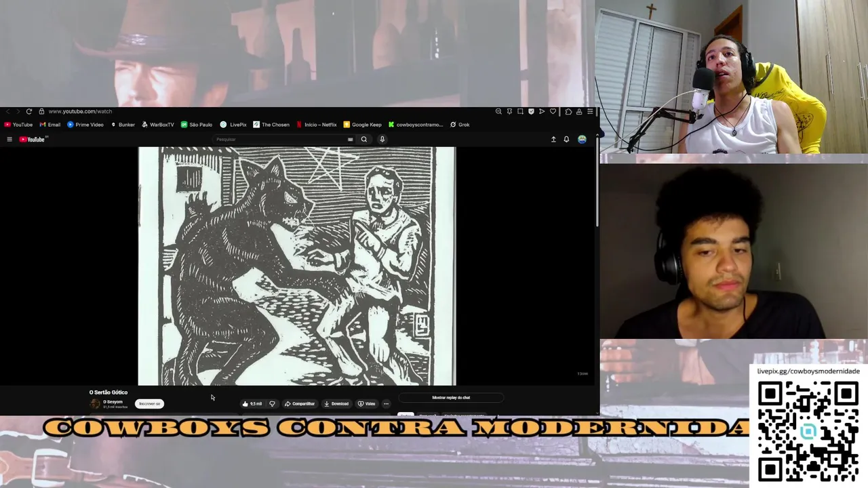
Task: Open the WarBoxTV bookmark
Action: point(158,125)
